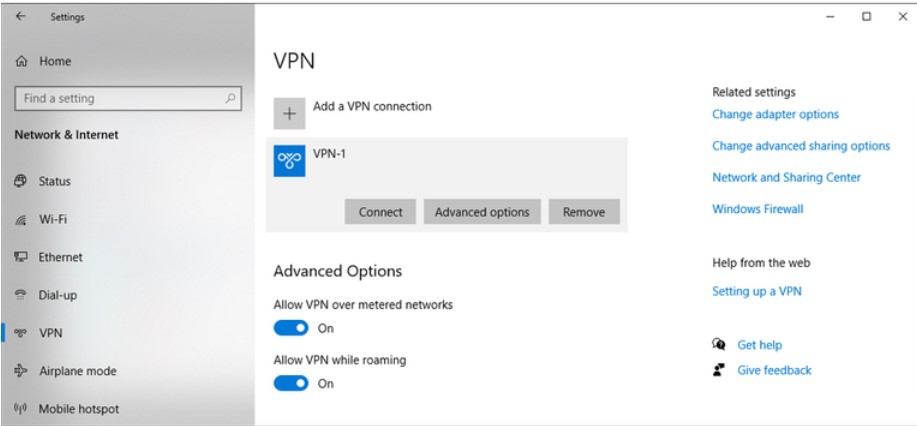The width and height of the screenshot is (917, 426).
Task: Open Advanced options for VPN-1
Action: [482, 212]
